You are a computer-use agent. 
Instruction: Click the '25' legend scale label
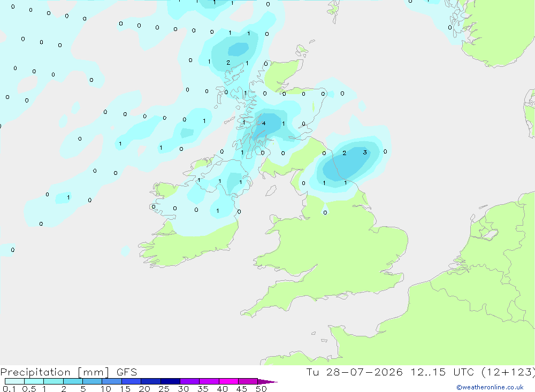(164, 389)
